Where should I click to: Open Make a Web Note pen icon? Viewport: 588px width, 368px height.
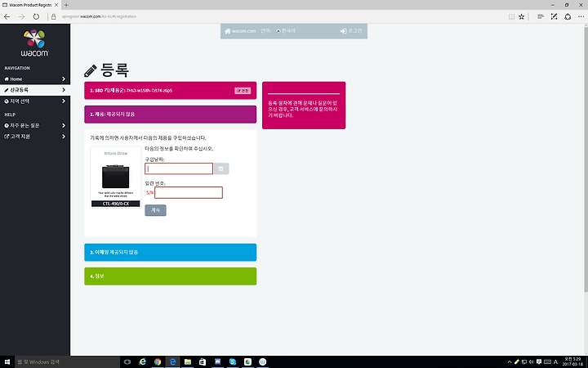click(554, 16)
